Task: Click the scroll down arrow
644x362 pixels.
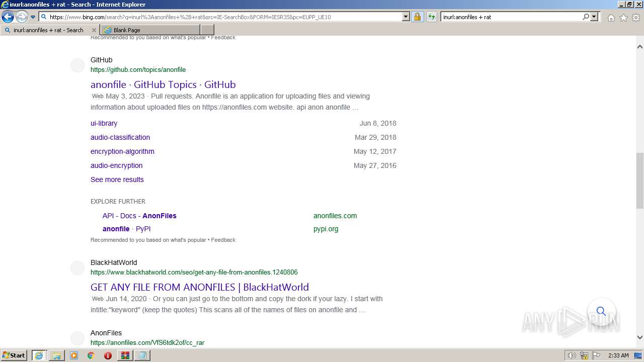Action: click(x=639, y=337)
